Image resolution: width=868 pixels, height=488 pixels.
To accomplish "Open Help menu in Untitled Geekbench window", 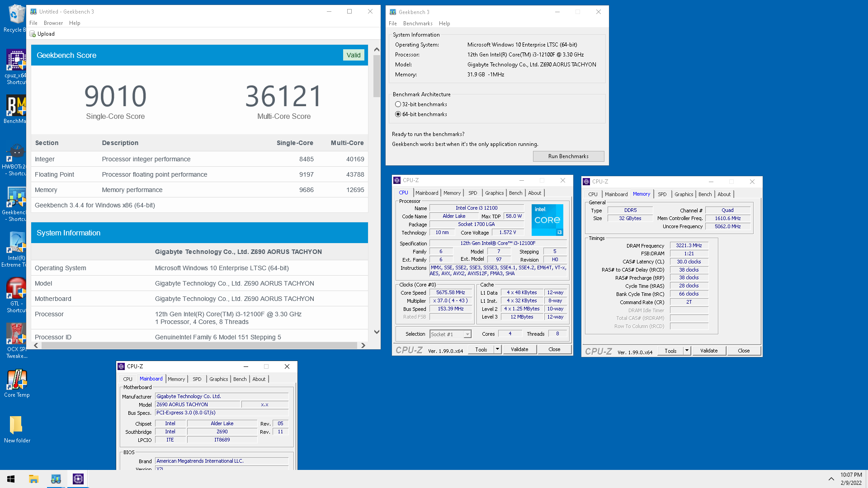I will (75, 23).
